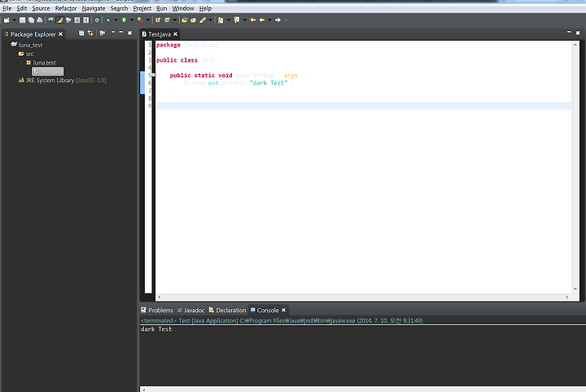Screen dimensions: 586x392
Task: Switch to the Javadoc tab
Action: [194, 310]
